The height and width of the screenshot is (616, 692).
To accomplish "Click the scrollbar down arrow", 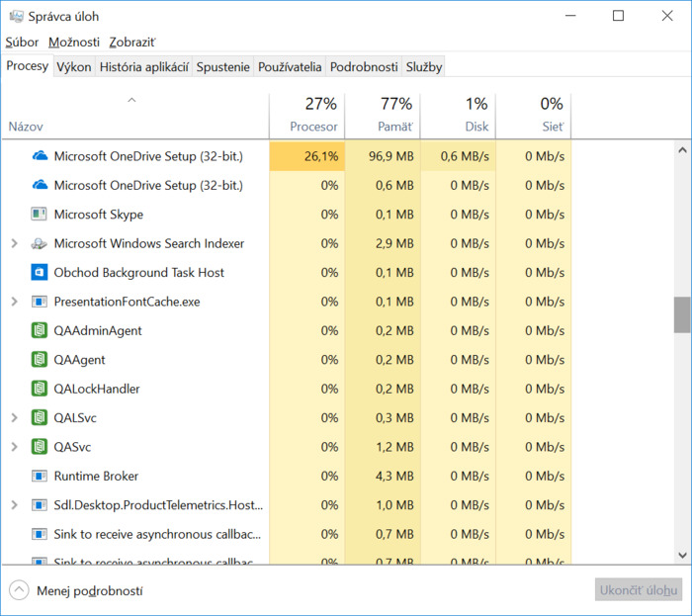I will 682,555.
